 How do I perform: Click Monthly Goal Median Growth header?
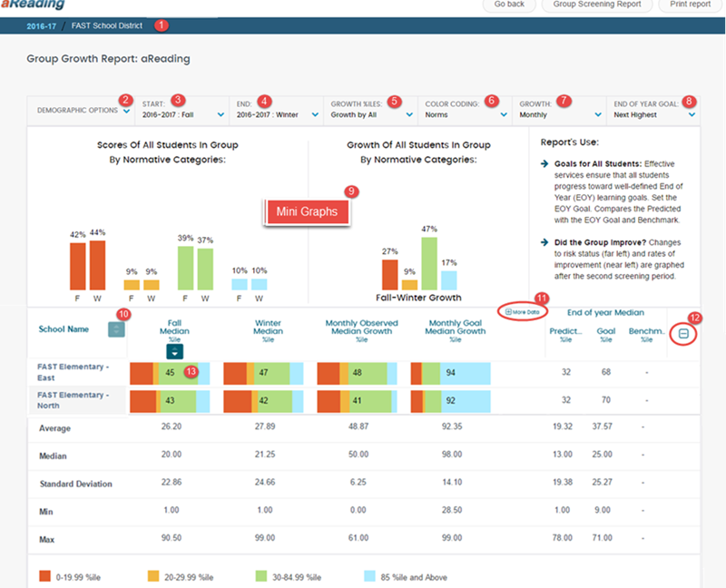(456, 330)
